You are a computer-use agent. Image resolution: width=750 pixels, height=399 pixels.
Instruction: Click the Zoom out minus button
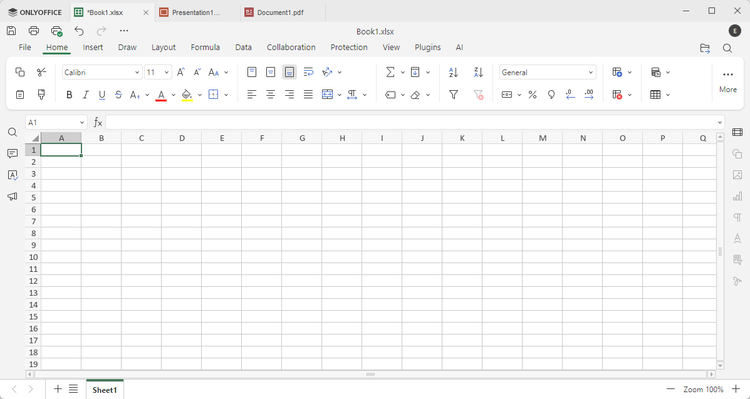pyautogui.click(x=671, y=389)
